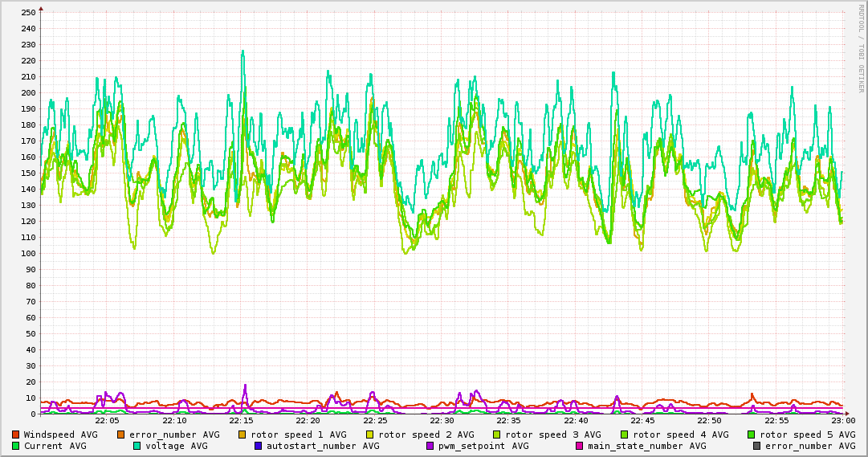Click the orange error_number AVG legend swatch
The width and height of the screenshot is (868, 457).
pyautogui.click(x=120, y=435)
